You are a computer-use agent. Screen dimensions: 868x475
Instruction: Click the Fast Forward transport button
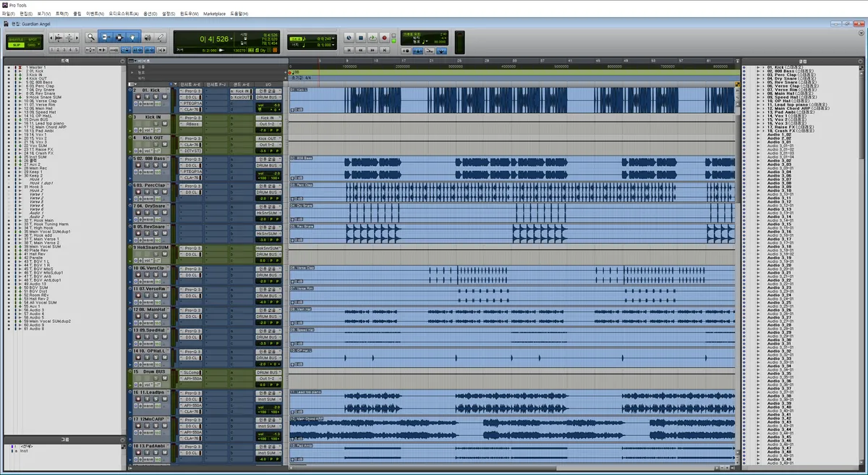[x=372, y=50]
